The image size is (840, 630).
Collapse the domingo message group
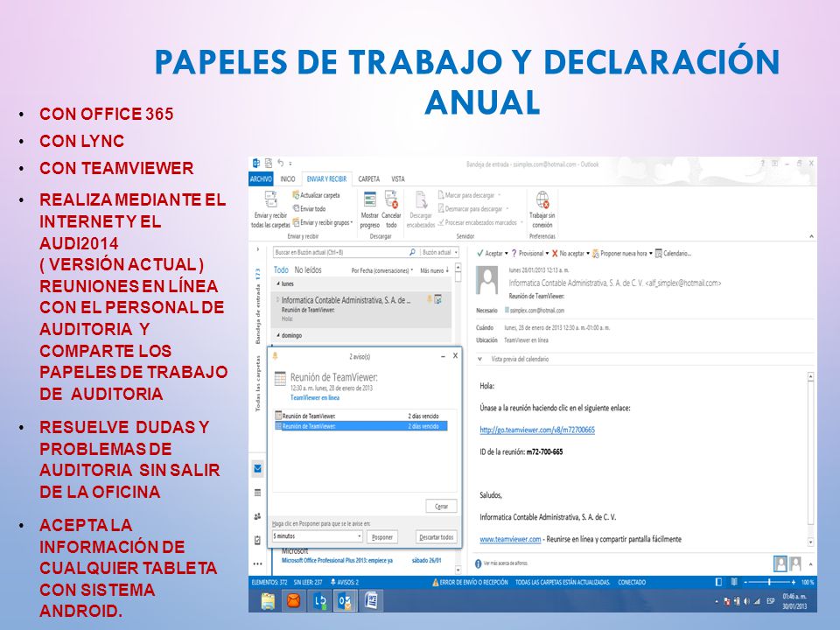point(278,335)
